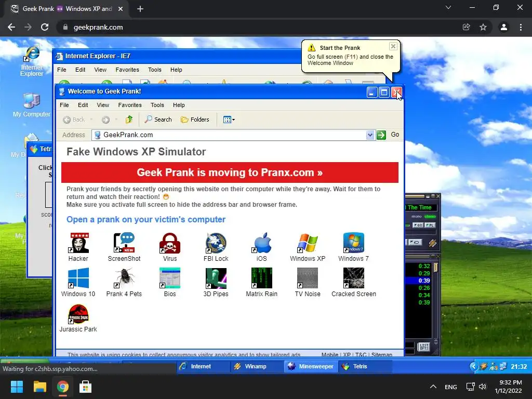Viewport: 532px width, 399px height.
Task: Bookmark this page with star icon
Action: (483, 27)
